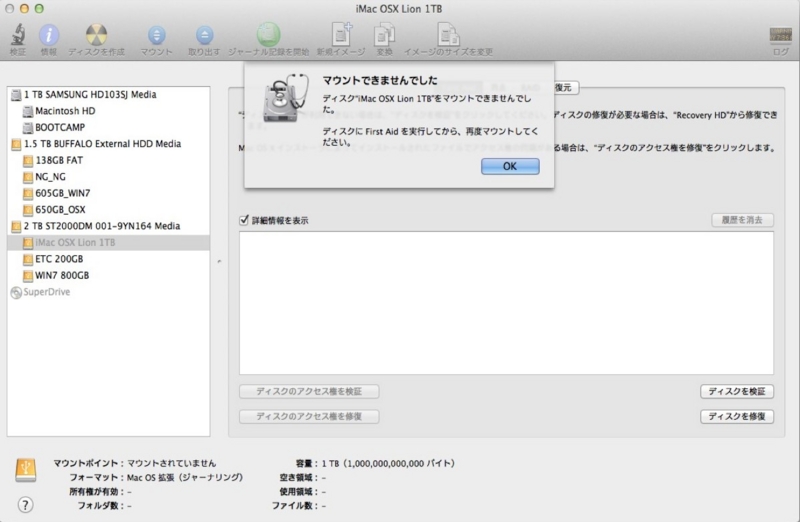This screenshot has height=522, width=800.
Task: Select SuperDrive in the sidebar
Action: [x=108, y=292]
